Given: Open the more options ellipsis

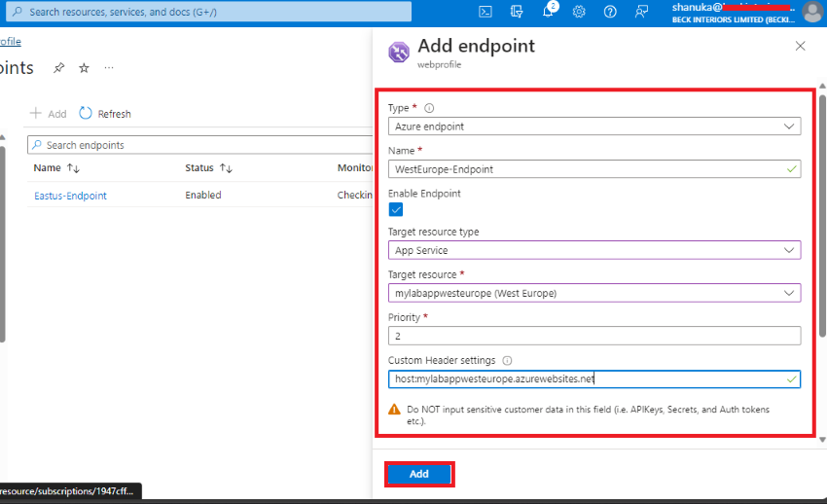Looking at the screenshot, I should click(109, 68).
